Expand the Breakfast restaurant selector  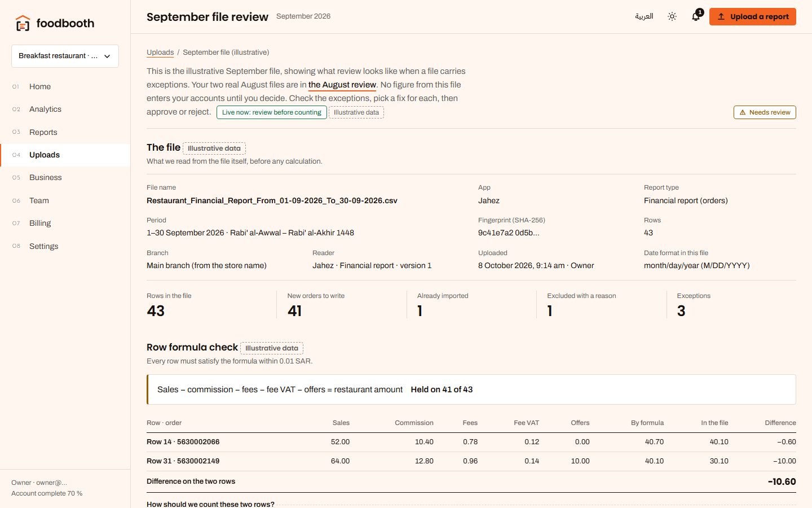tap(65, 56)
